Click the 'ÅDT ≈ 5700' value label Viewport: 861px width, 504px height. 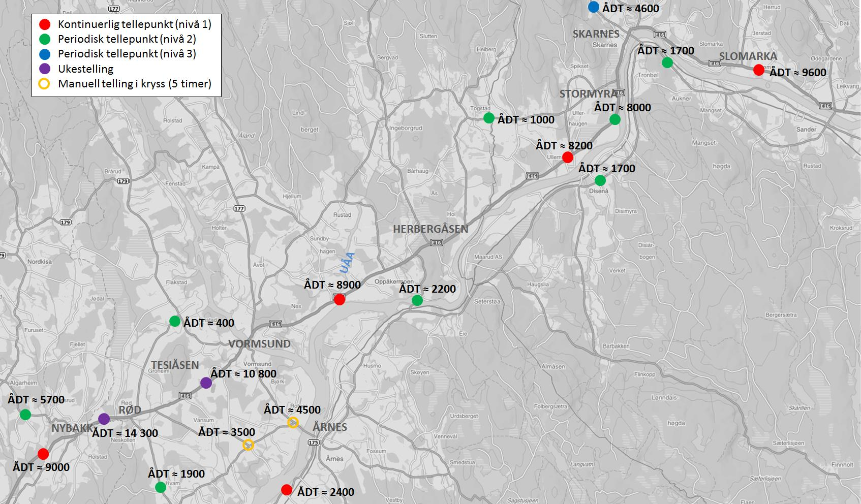tap(36, 400)
